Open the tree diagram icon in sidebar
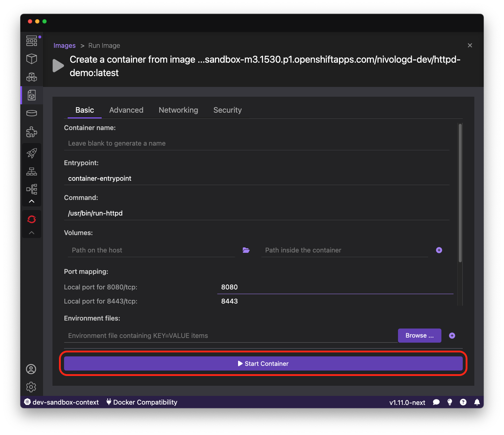Image resolution: width=504 pixels, height=435 pixels. [x=32, y=189]
